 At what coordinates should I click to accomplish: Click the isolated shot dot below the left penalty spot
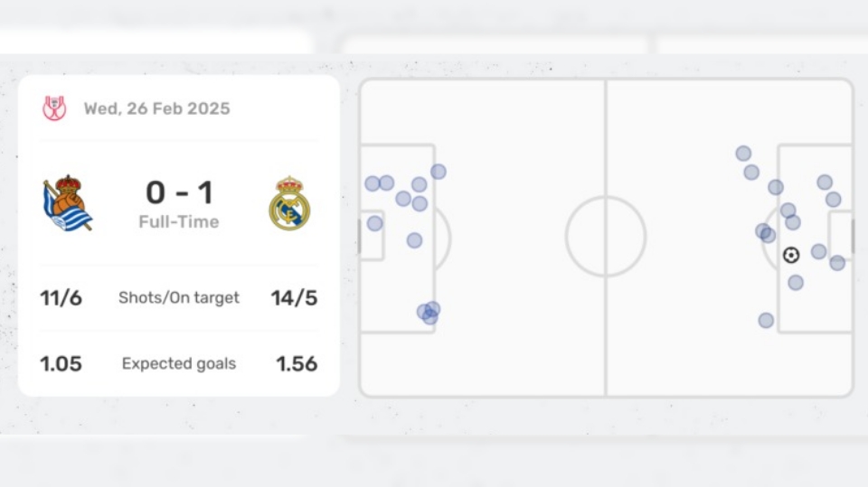[414, 240]
